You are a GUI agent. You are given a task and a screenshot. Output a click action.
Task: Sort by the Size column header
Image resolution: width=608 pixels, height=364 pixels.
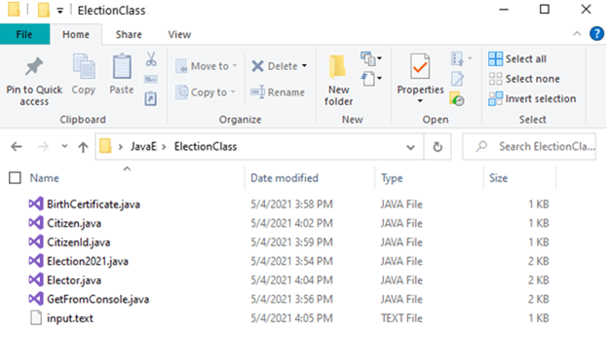click(498, 178)
